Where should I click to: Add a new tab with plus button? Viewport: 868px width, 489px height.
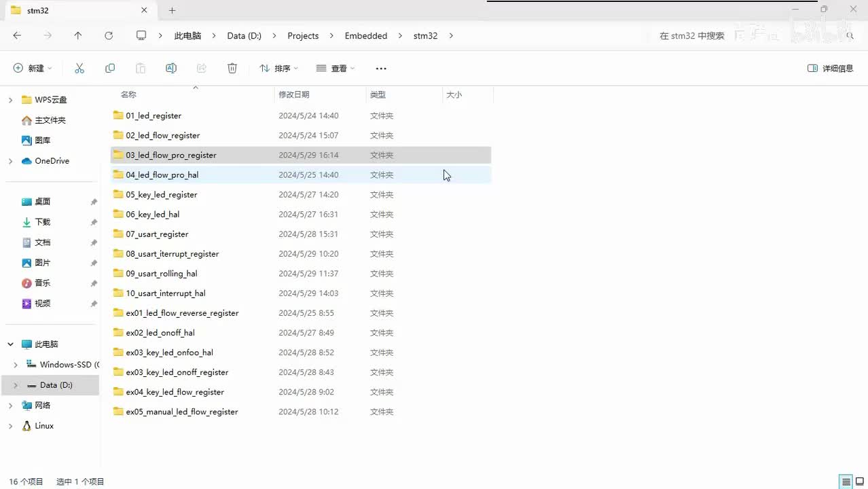click(x=172, y=10)
